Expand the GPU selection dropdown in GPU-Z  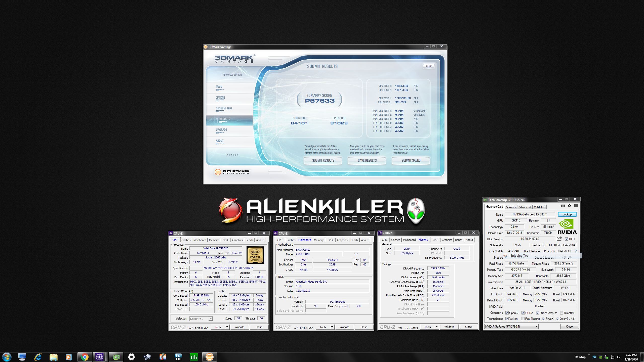[536, 327]
